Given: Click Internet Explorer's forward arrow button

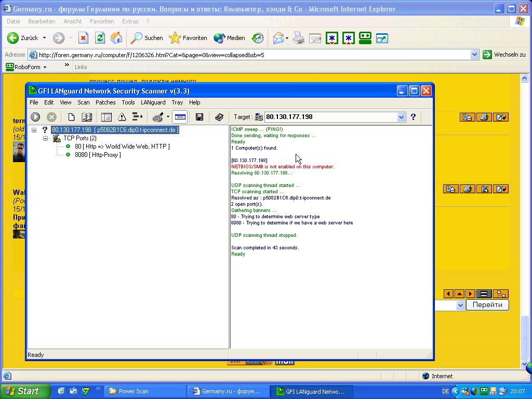Looking at the screenshot, I should (59, 38).
